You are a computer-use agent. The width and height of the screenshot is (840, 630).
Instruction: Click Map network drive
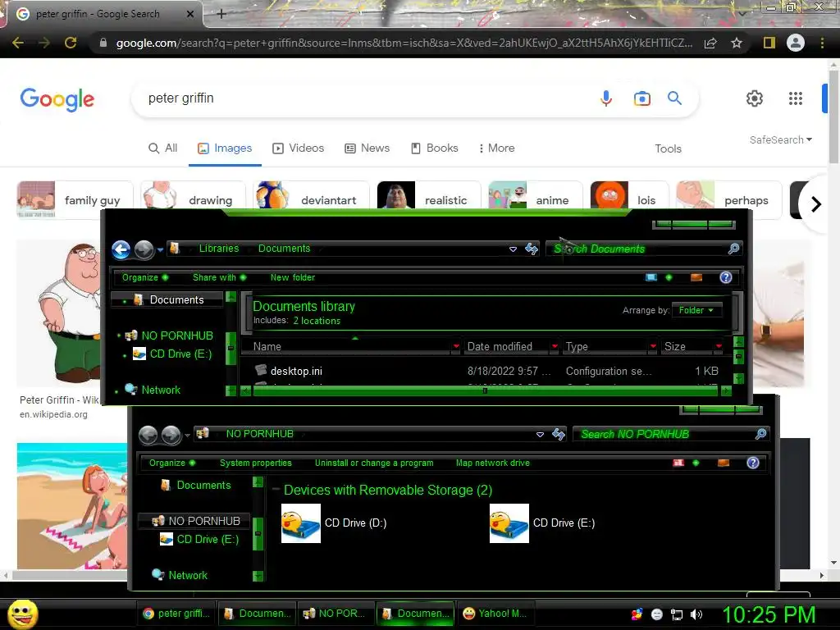(x=493, y=463)
